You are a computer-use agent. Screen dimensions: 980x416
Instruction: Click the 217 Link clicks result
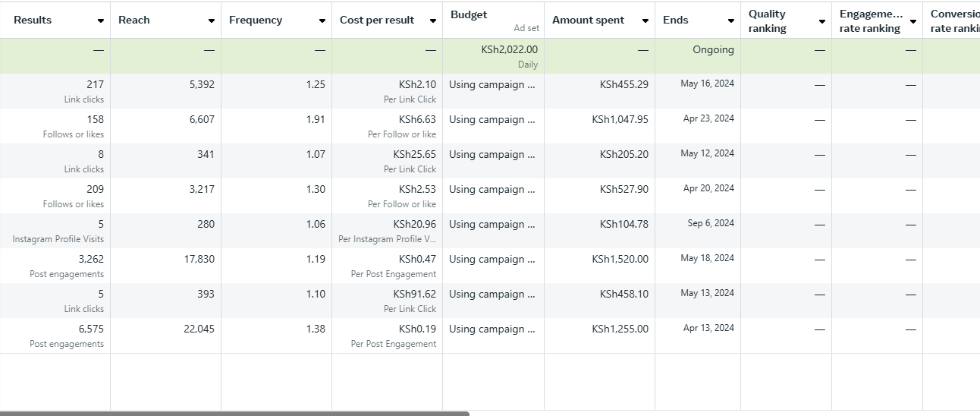click(95, 85)
